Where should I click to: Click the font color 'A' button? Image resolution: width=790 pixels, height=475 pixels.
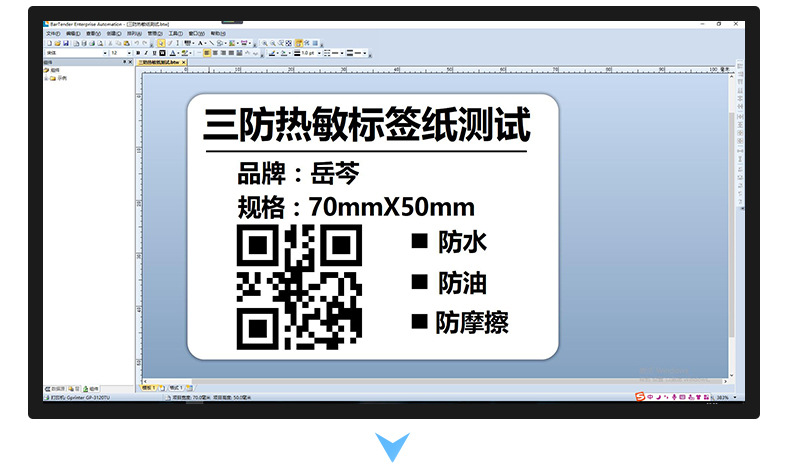tap(173, 53)
